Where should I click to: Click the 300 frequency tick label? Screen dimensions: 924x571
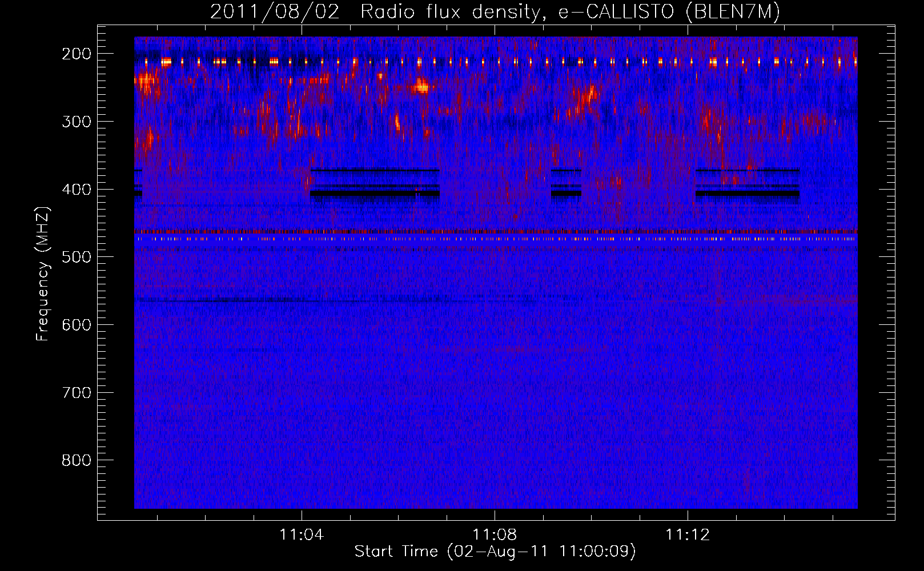coord(76,122)
